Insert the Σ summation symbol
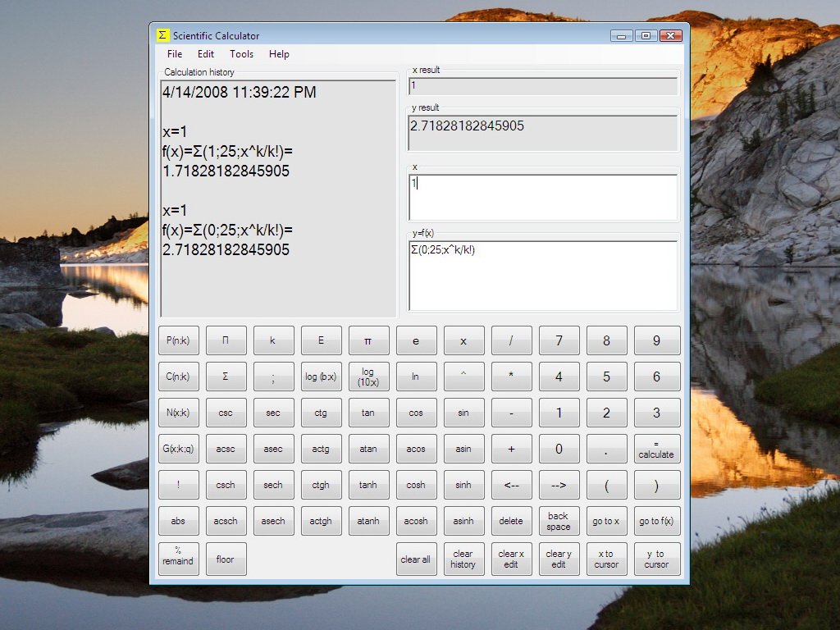The width and height of the screenshot is (840, 630). (226, 377)
